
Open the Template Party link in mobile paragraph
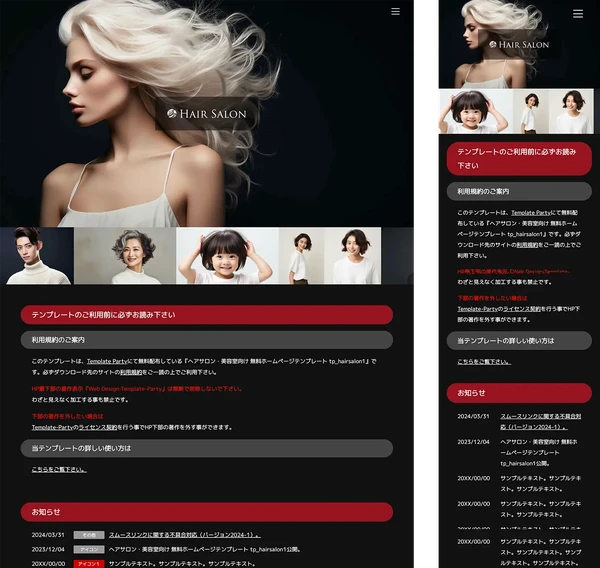tap(531, 212)
